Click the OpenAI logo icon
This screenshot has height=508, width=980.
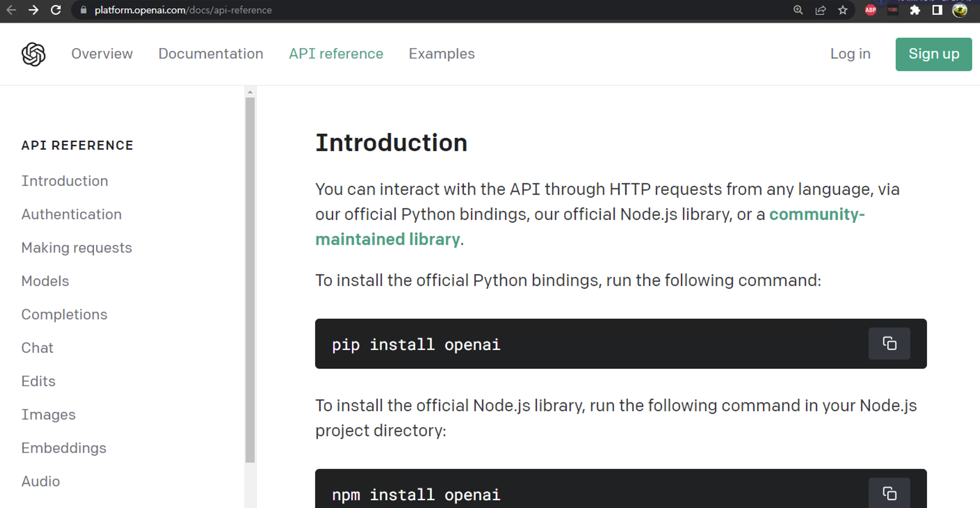[33, 54]
